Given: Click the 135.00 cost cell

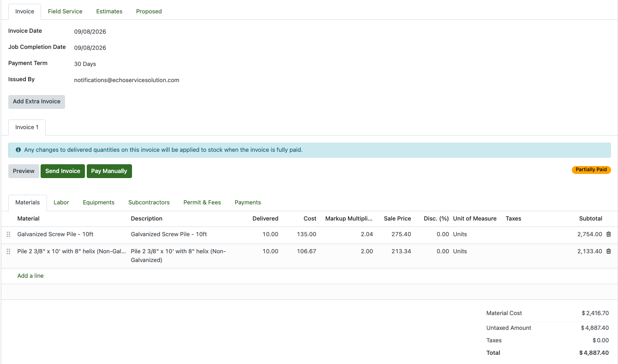Looking at the screenshot, I should click(306, 234).
